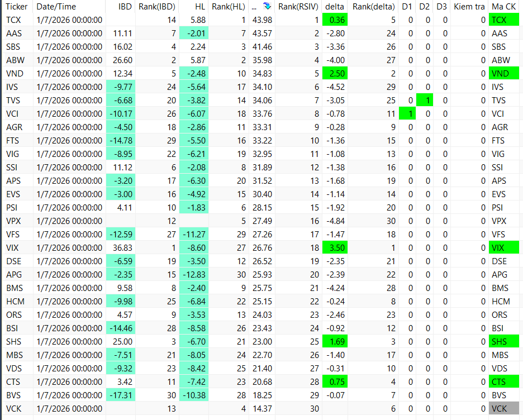Click the sort arrow icon in the truncated column header
This screenshot has height=420, width=523.
click(267, 6)
